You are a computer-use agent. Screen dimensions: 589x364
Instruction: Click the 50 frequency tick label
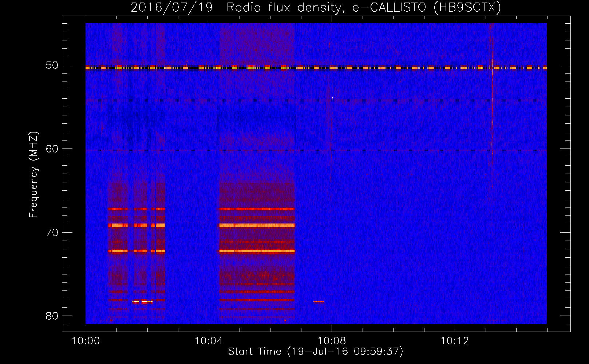pyautogui.click(x=52, y=66)
